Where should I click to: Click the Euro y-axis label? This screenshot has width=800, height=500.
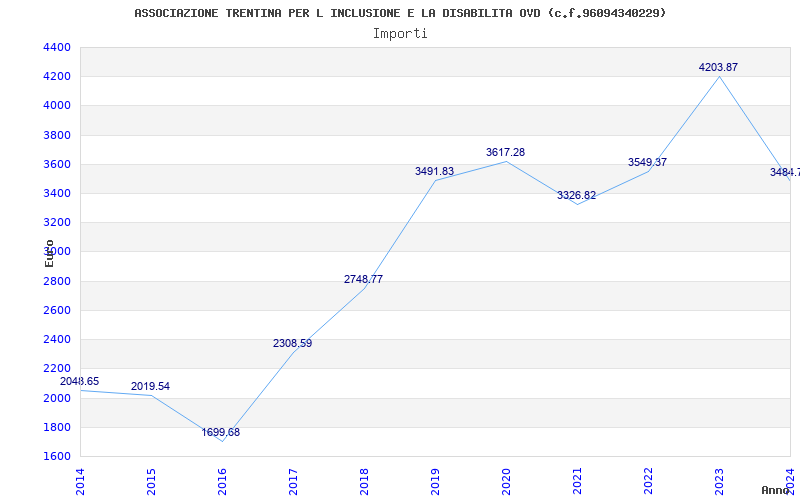coord(49,254)
